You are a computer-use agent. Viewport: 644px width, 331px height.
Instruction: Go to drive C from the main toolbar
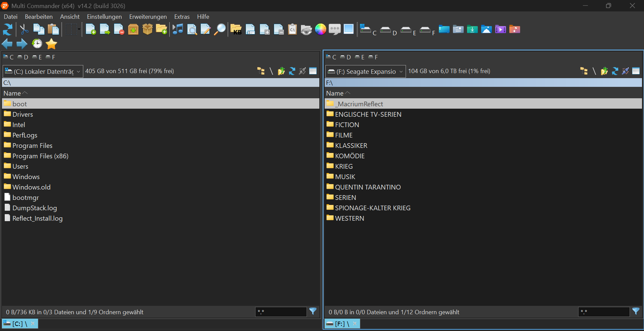(x=368, y=30)
